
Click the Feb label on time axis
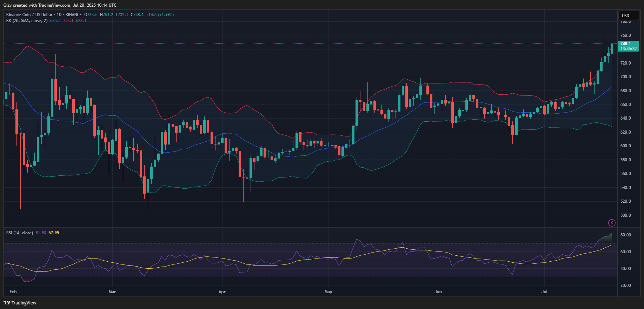13,292
